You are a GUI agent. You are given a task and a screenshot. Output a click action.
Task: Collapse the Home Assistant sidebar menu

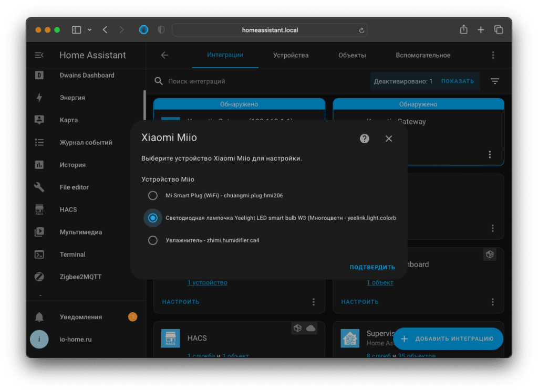point(39,55)
